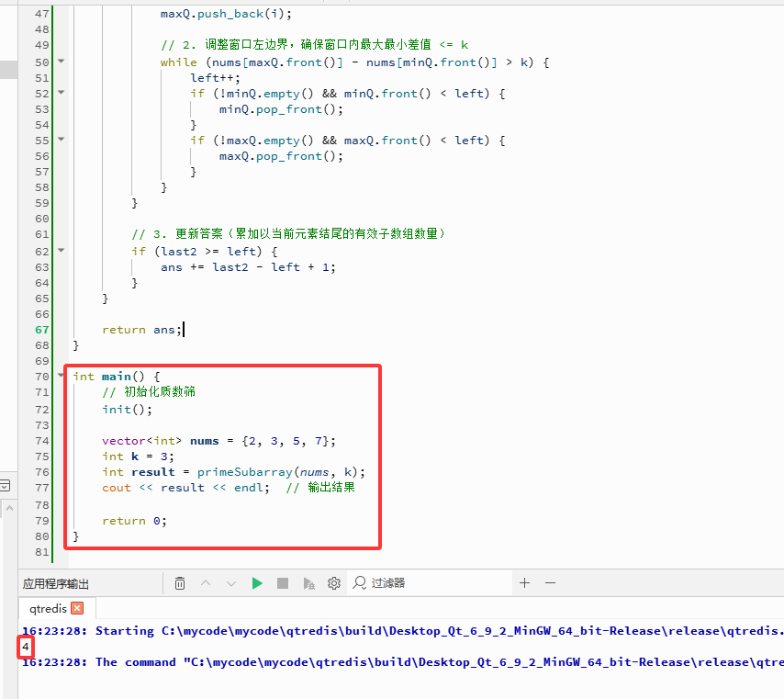Collapse the main function at line 70
The height and width of the screenshot is (699, 784).
61,376
